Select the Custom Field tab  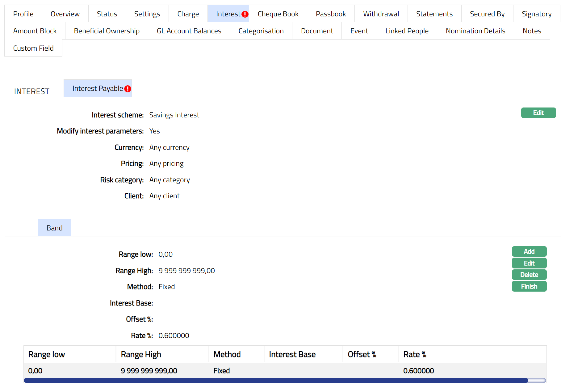(x=33, y=48)
